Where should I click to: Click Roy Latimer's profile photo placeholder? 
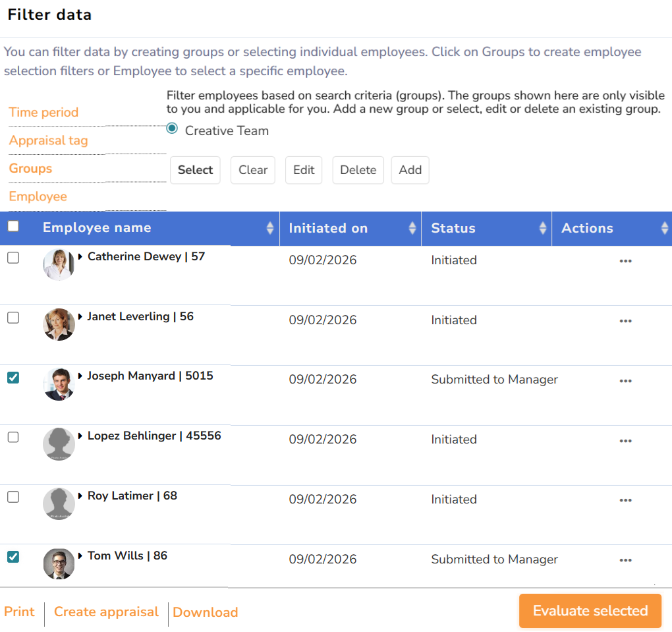(59, 504)
